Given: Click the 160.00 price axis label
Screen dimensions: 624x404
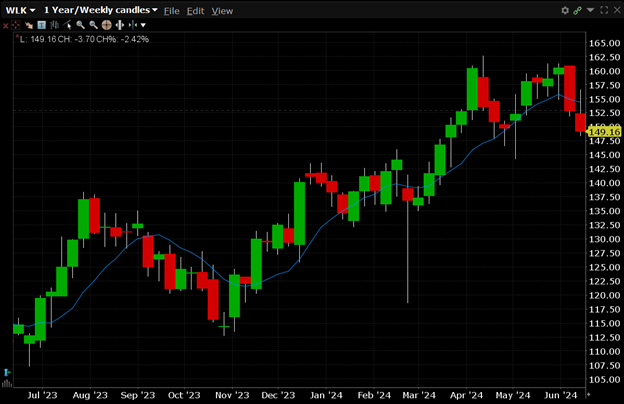Looking at the screenshot, I should coord(604,71).
